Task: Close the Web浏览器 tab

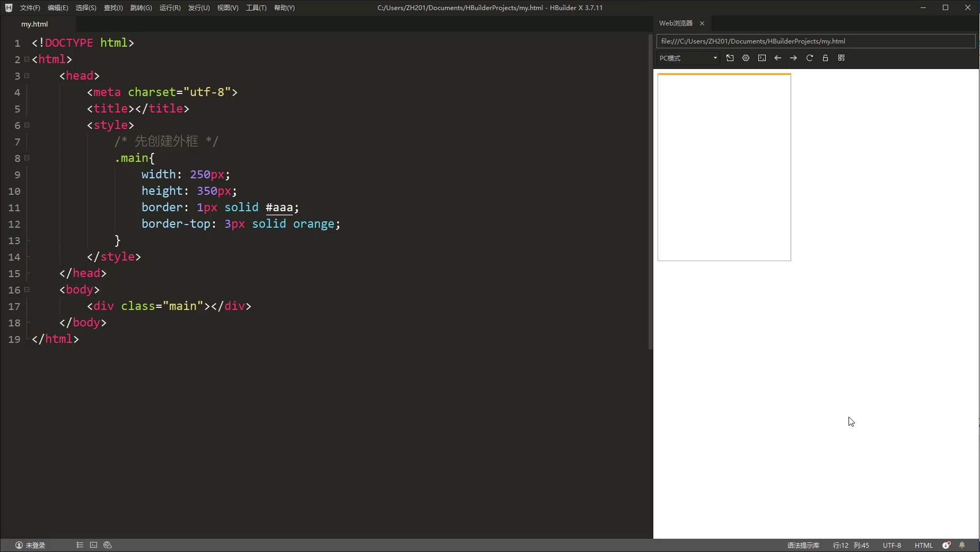Action: (702, 23)
